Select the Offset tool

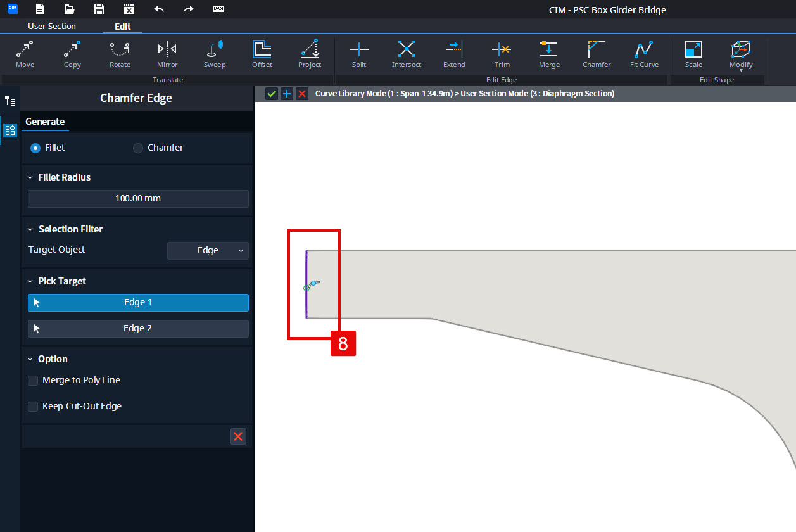[262, 54]
